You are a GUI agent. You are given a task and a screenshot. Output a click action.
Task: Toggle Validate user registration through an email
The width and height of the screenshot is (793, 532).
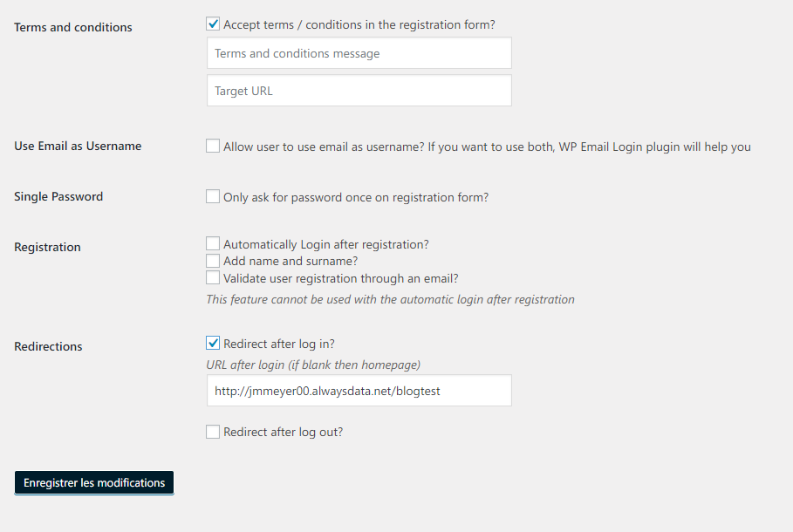213,277
